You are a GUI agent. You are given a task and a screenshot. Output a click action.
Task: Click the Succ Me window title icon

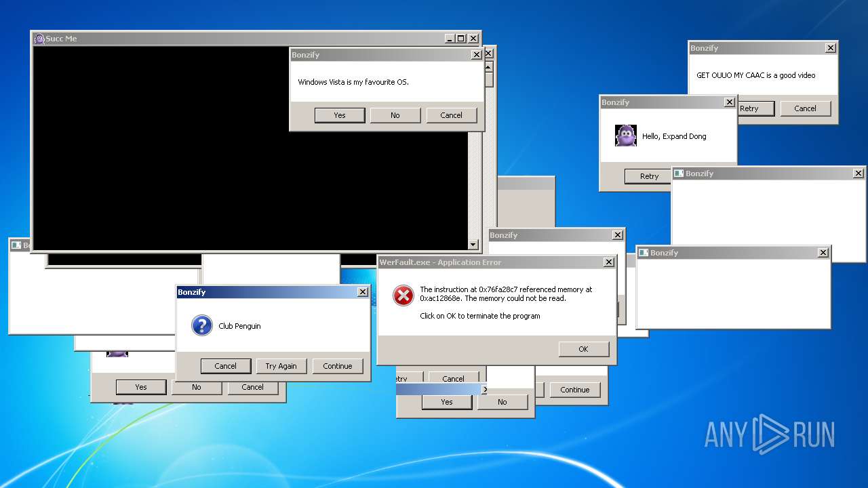(x=39, y=39)
